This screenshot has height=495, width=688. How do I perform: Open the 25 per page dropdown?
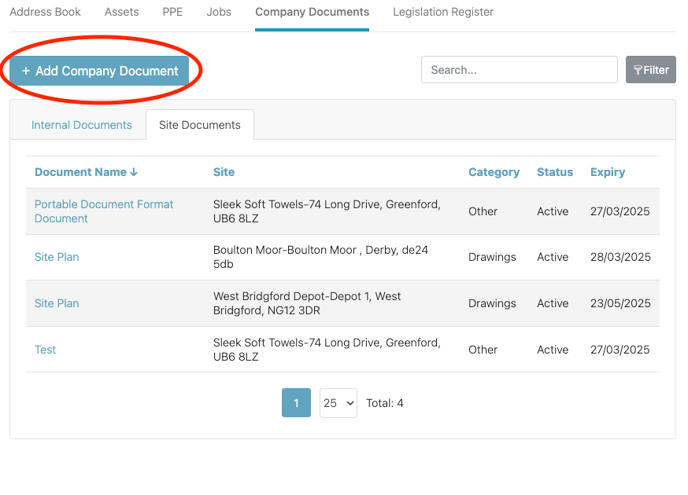pos(338,403)
